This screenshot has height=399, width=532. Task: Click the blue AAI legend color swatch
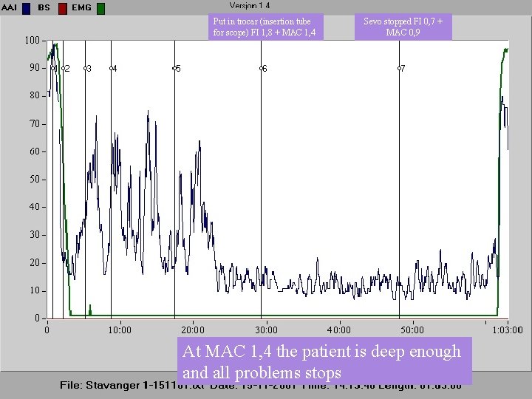26,8
